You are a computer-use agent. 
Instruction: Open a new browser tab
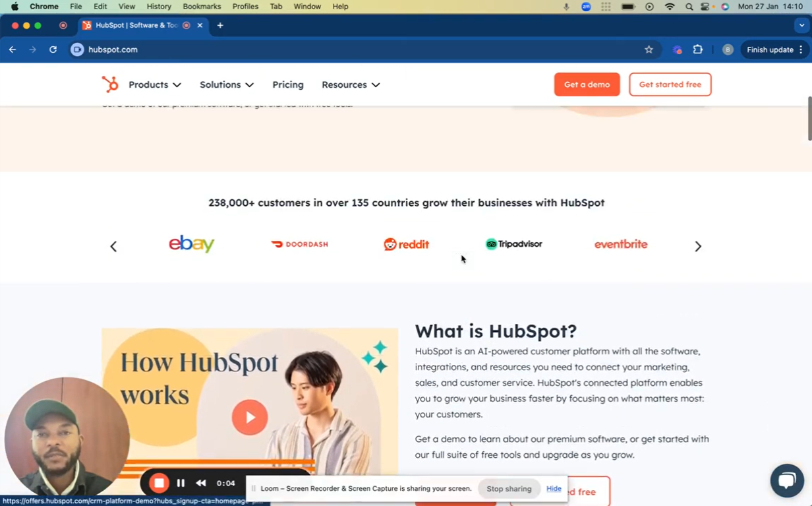(x=220, y=25)
